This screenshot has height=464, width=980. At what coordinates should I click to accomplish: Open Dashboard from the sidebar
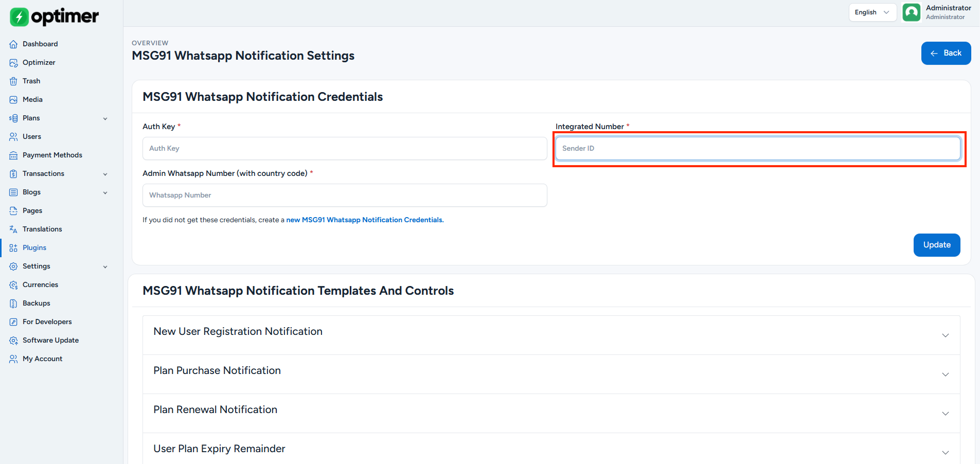40,44
